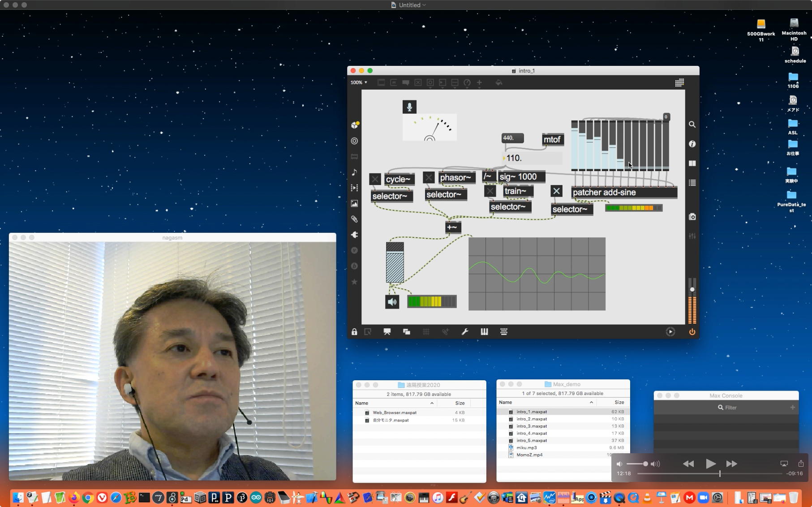Click the 440. message box

[x=512, y=138]
